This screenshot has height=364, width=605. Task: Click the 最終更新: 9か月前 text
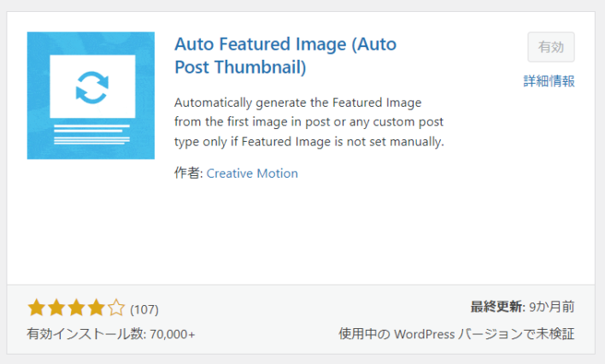[522, 308]
